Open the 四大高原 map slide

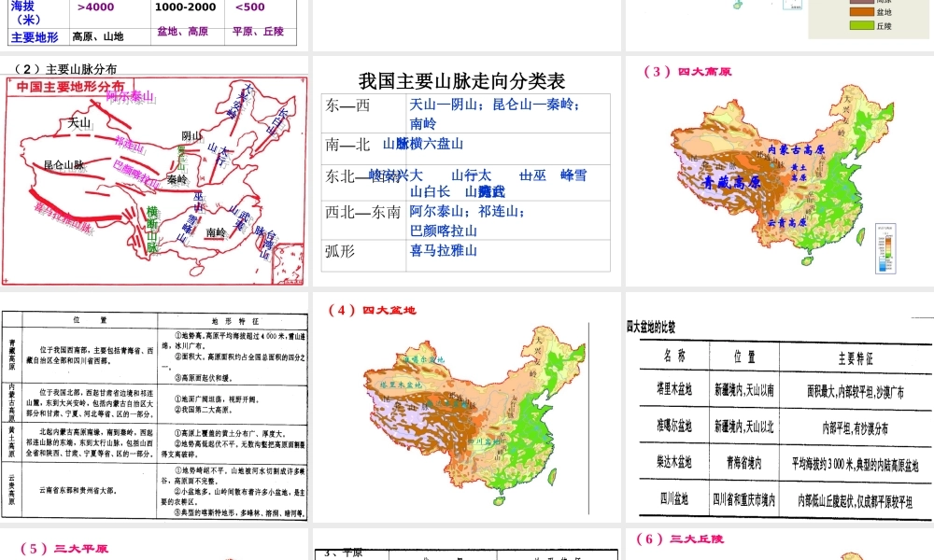click(x=780, y=172)
